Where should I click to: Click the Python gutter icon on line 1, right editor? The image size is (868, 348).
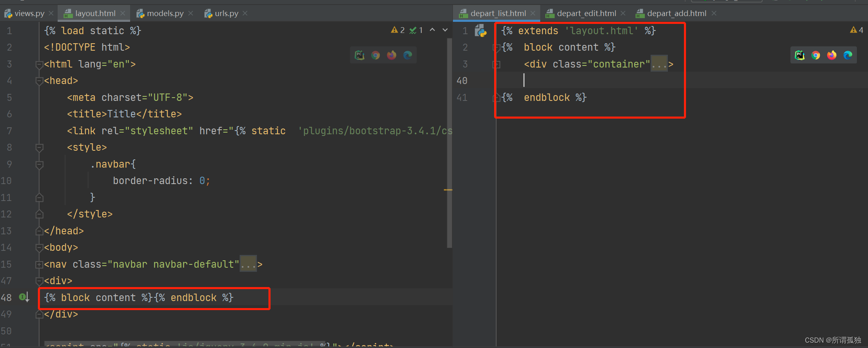coord(481,31)
